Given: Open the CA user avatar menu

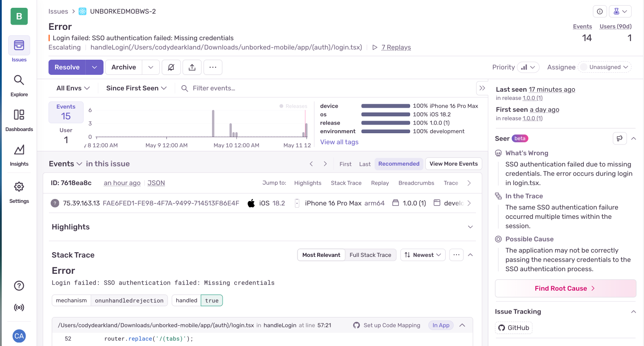Looking at the screenshot, I should pos(19,336).
